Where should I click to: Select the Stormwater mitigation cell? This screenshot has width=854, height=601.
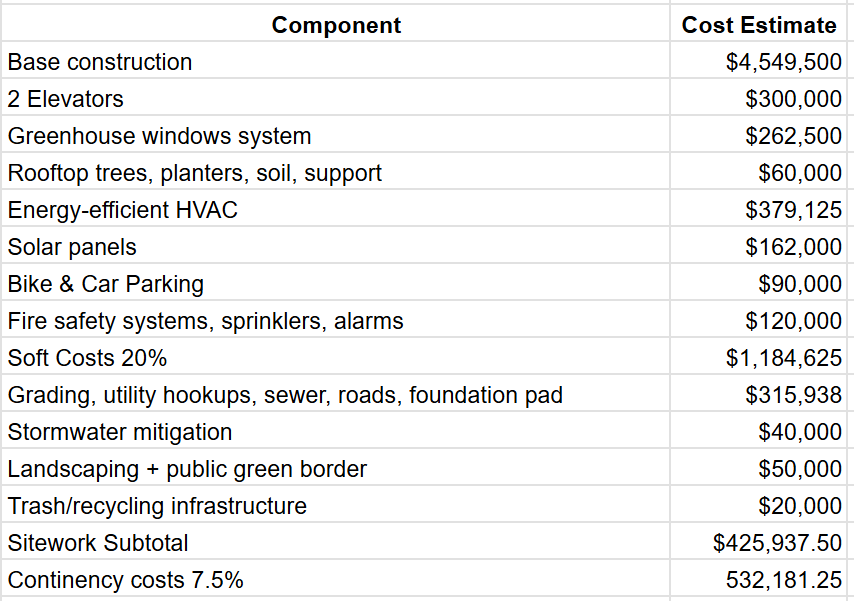(336, 432)
